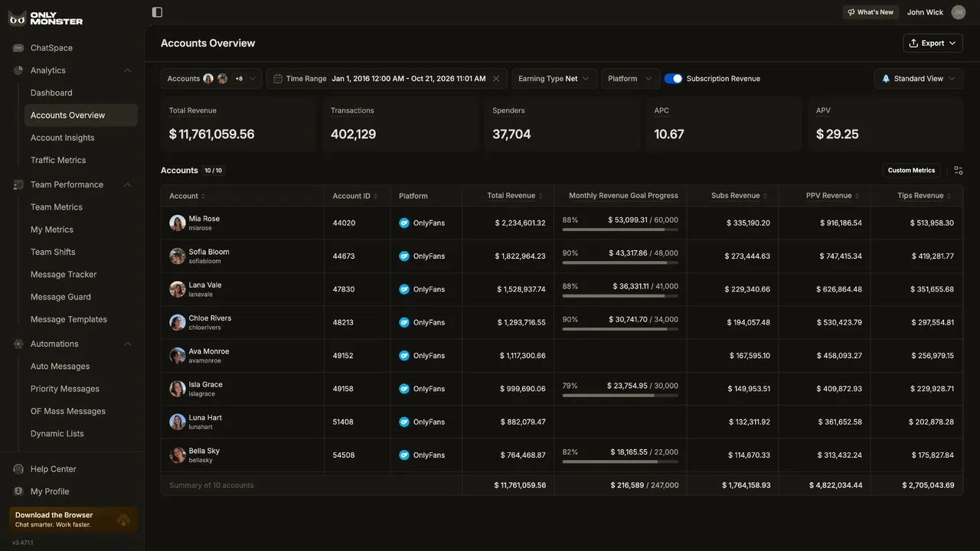Click the Automations icon in the sidebar
980x551 pixels.
tap(18, 344)
